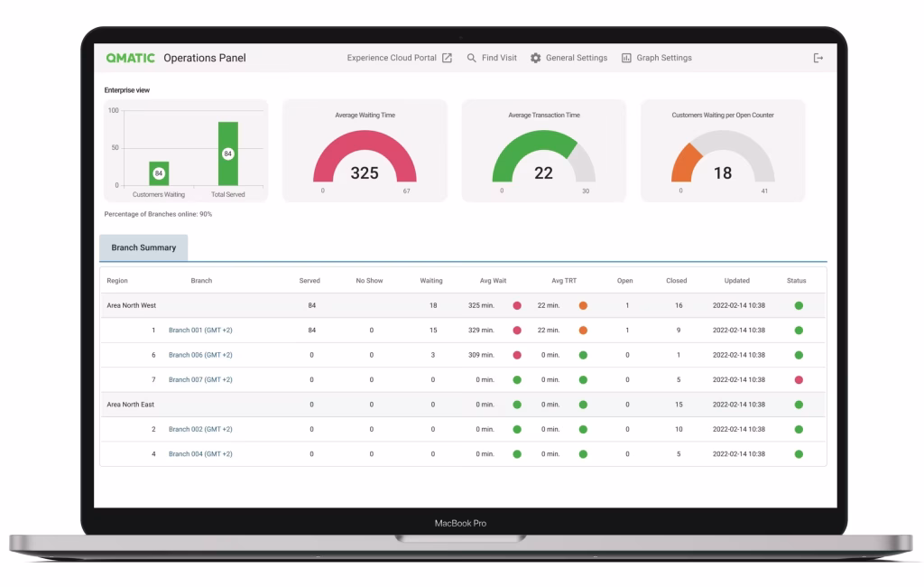Open Branch 006 (GMT +2) link
Screen dimensions: 924x587
pyautogui.click(x=200, y=355)
